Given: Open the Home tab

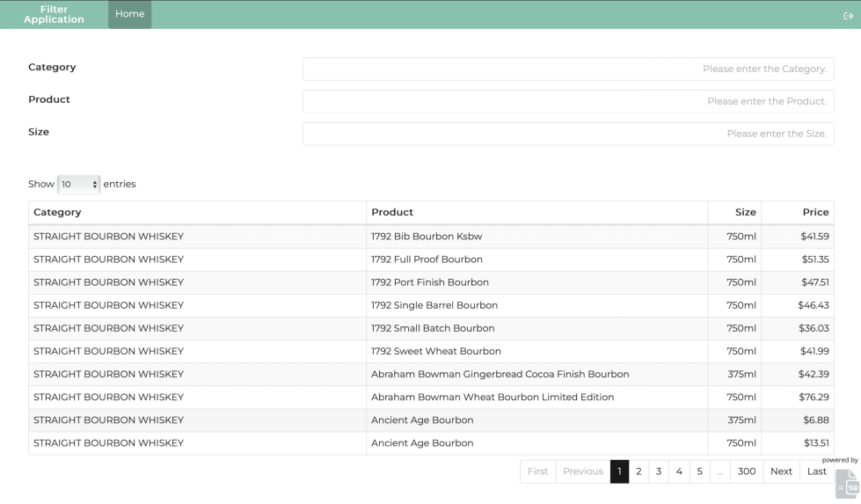Looking at the screenshot, I should 129,14.
